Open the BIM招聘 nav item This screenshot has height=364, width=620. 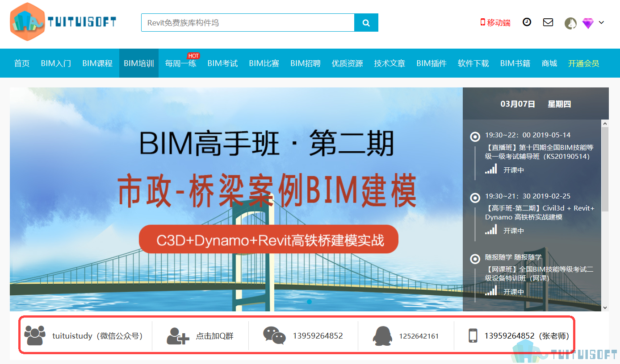[x=306, y=63]
